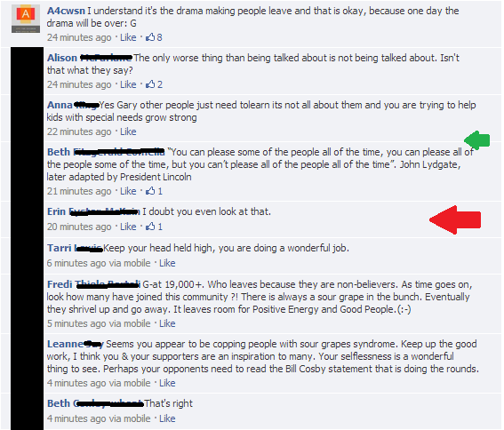Click the green arrow annotation
The height and width of the screenshot is (430, 504).
pos(477,140)
